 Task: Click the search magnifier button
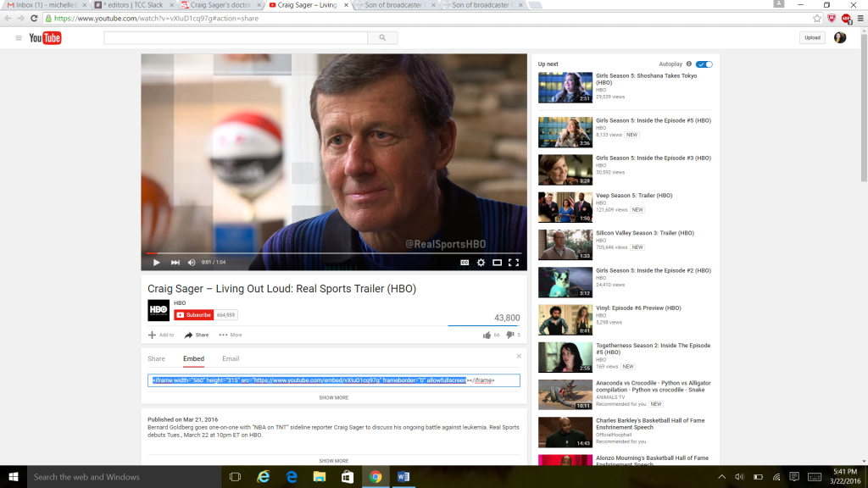click(381, 38)
